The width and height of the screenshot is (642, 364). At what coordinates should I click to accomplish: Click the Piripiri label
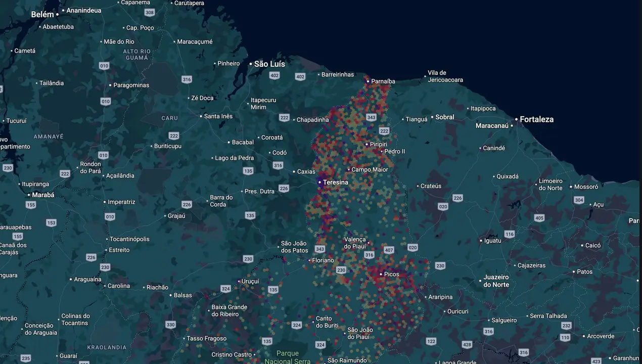click(x=379, y=145)
